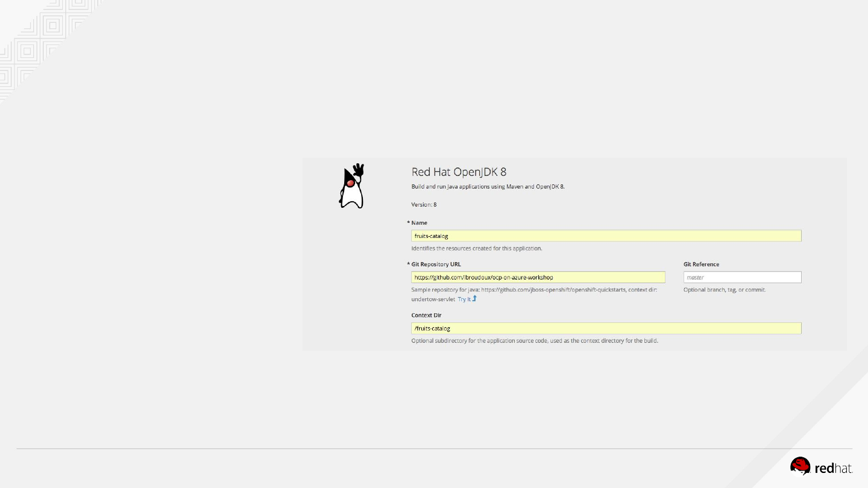Click the "Sample repository for java" help text

pos(534,294)
